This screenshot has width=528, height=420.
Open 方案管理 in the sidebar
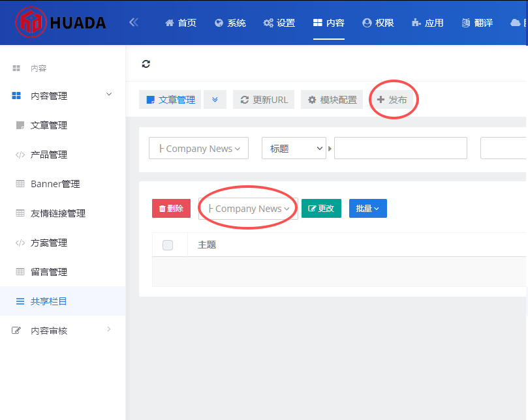(x=49, y=243)
